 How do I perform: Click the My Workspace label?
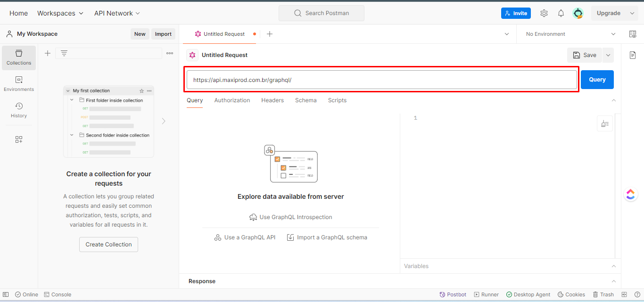[37, 34]
